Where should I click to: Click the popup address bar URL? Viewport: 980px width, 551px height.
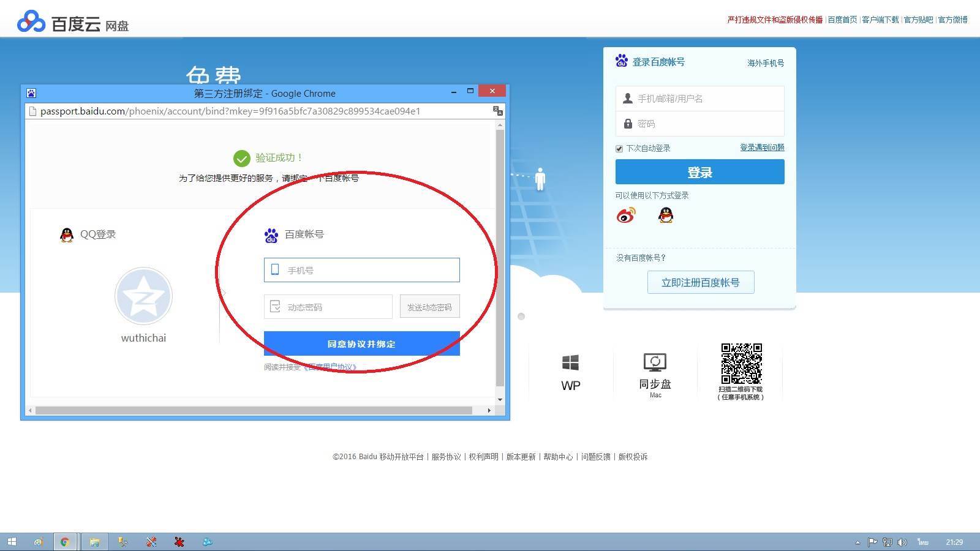[x=230, y=111]
